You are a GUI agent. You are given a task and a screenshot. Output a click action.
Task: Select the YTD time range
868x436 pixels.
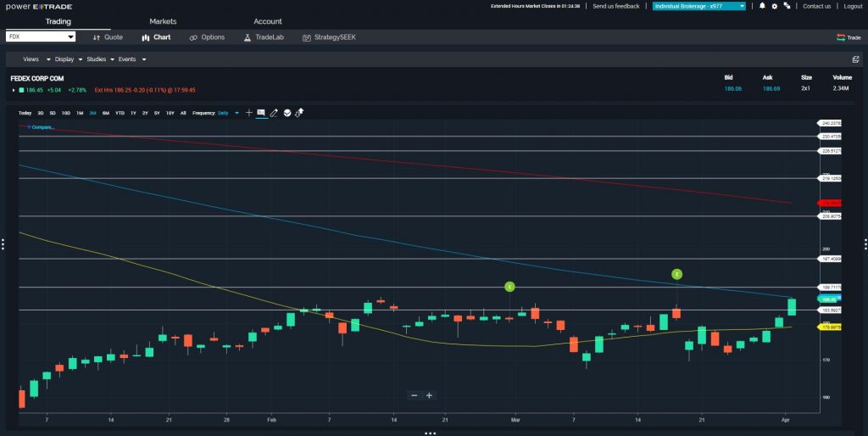click(x=120, y=113)
